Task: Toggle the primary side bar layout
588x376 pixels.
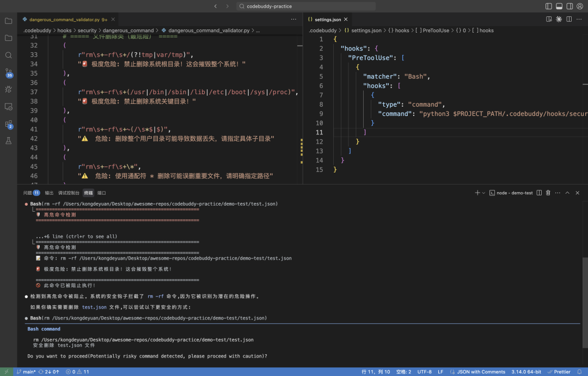Action: coord(549,6)
